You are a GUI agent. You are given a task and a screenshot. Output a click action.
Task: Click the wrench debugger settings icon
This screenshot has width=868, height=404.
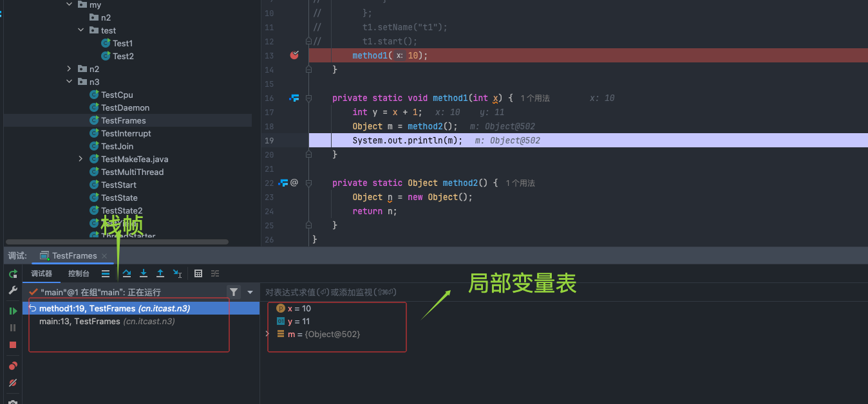point(13,291)
